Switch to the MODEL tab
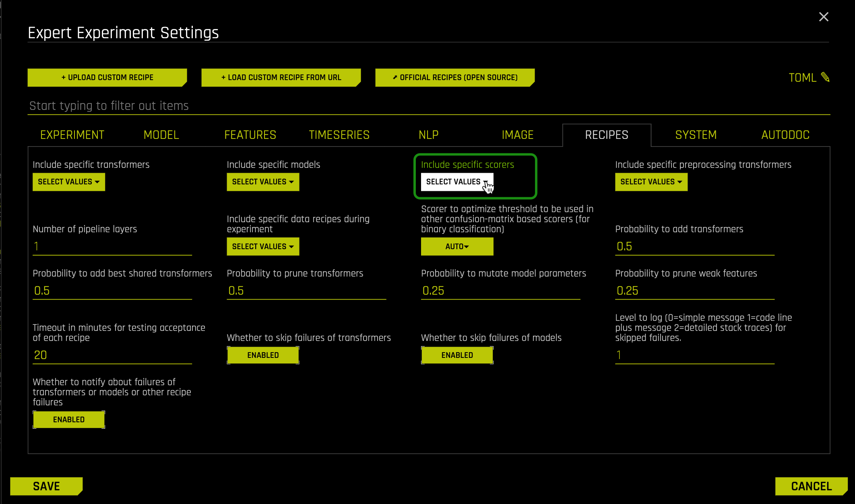Image resolution: width=855 pixels, height=504 pixels. click(x=161, y=135)
